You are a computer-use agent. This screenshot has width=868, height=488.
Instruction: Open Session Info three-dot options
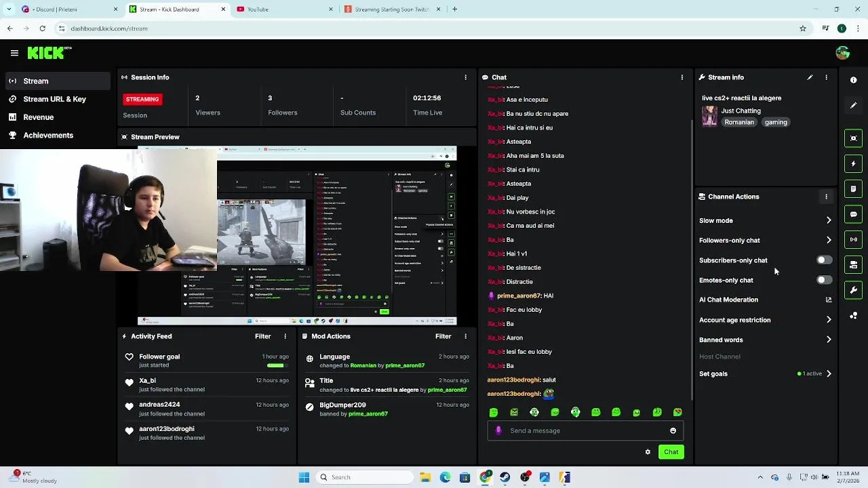tap(465, 77)
